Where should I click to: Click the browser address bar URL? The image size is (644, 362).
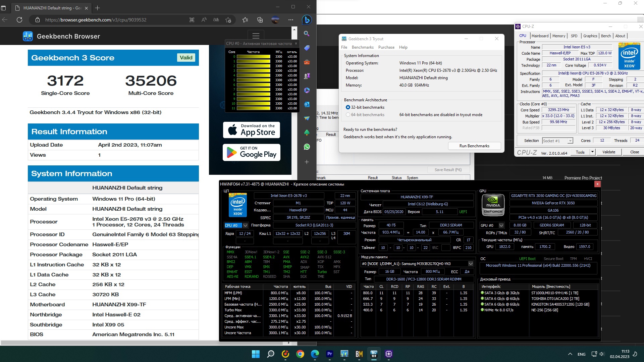[96, 20]
